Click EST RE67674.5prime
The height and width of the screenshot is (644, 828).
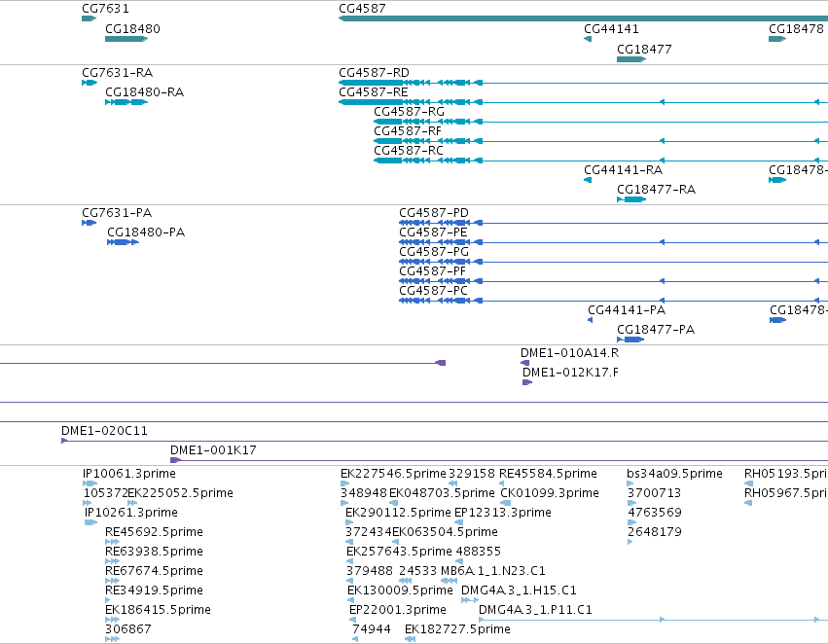point(154,571)
